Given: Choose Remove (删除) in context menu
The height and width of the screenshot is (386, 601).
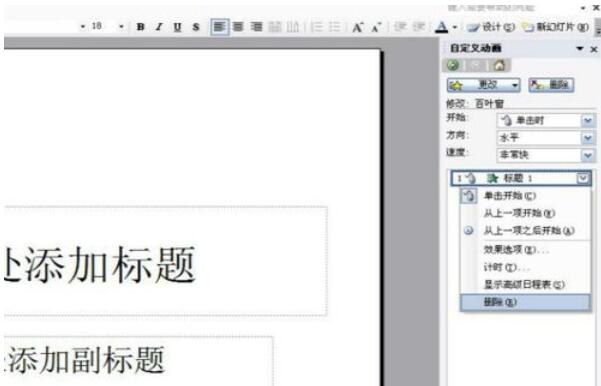Looking at the screenshot, I should [x=525, y=302].
